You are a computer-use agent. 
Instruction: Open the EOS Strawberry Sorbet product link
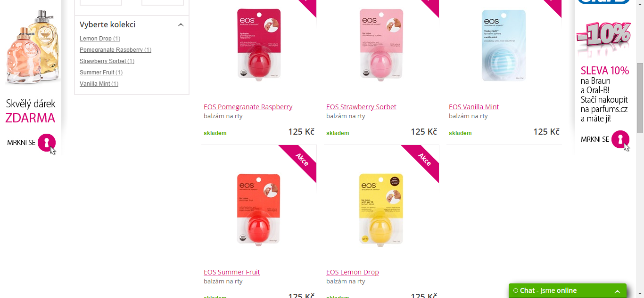pyautogui.click(x=361, y=107)
